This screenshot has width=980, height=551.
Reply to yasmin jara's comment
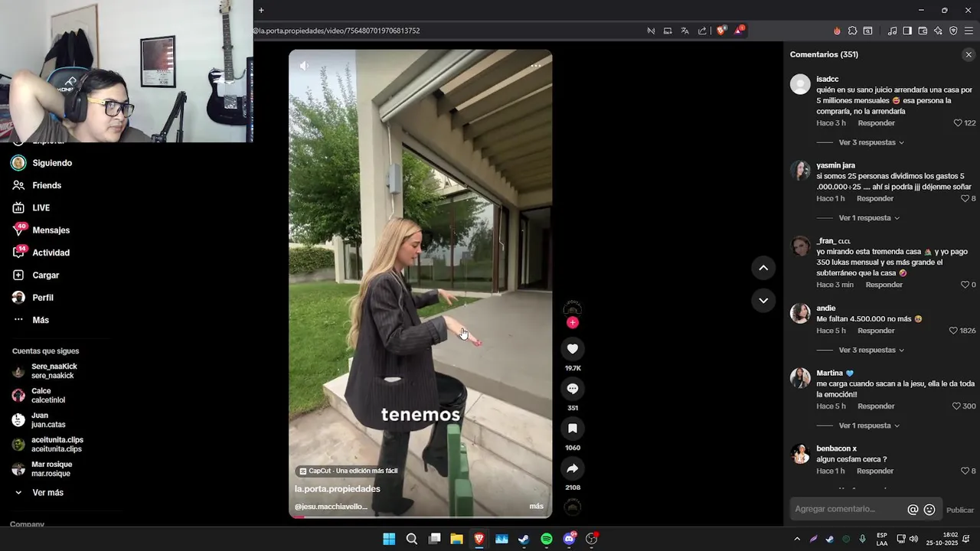click(875, 198)
